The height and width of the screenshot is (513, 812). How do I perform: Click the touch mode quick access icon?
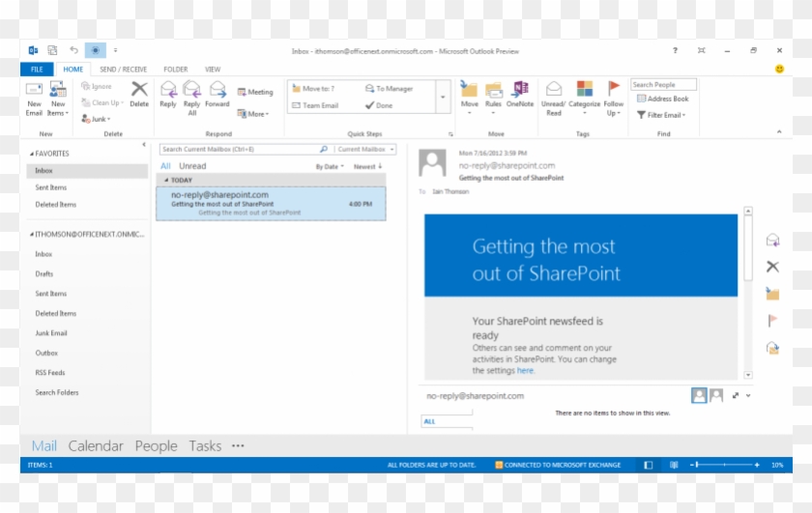coord(96,50)
